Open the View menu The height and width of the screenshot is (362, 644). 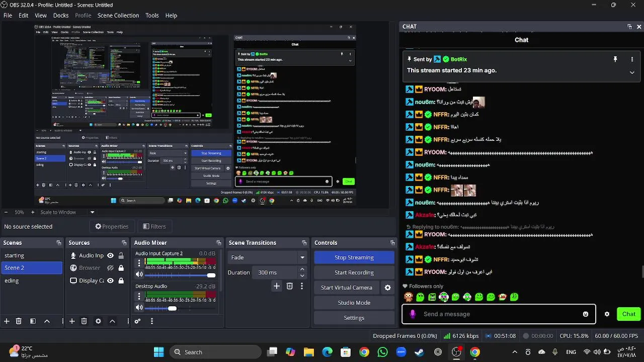41,16
